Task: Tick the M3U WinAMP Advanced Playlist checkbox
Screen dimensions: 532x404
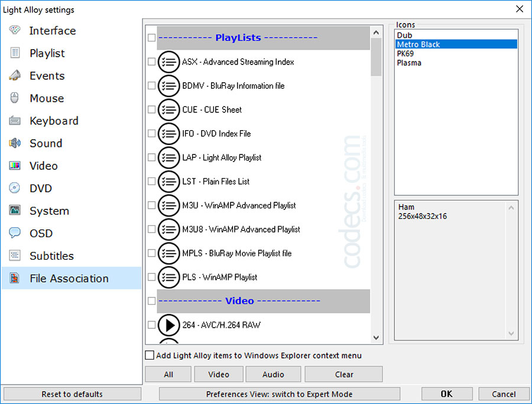Action: point(152,205)
